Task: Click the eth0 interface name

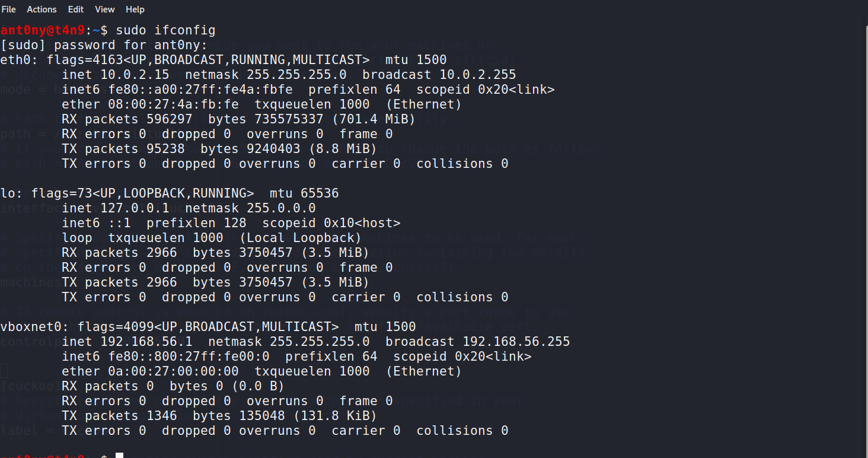Action: (x=14, y=59)
